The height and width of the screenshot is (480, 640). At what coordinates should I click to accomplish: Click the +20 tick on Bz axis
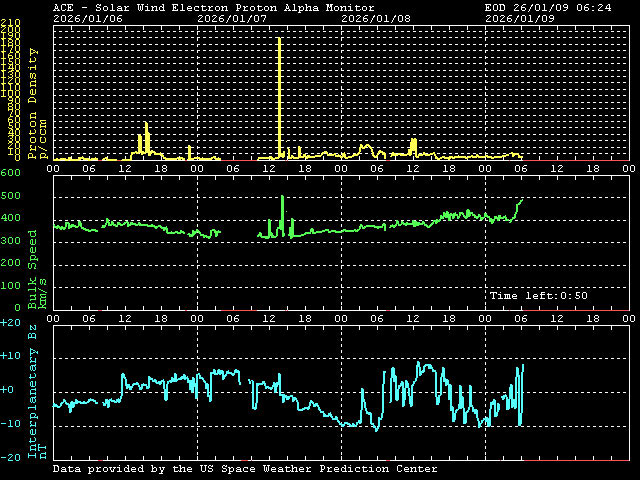10,324
